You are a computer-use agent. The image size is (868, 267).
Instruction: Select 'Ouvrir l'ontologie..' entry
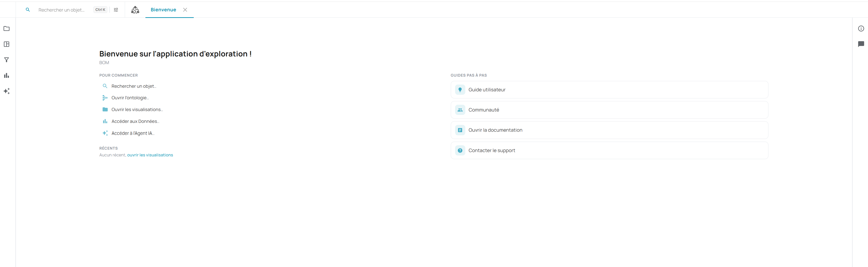tap(130, 98)
